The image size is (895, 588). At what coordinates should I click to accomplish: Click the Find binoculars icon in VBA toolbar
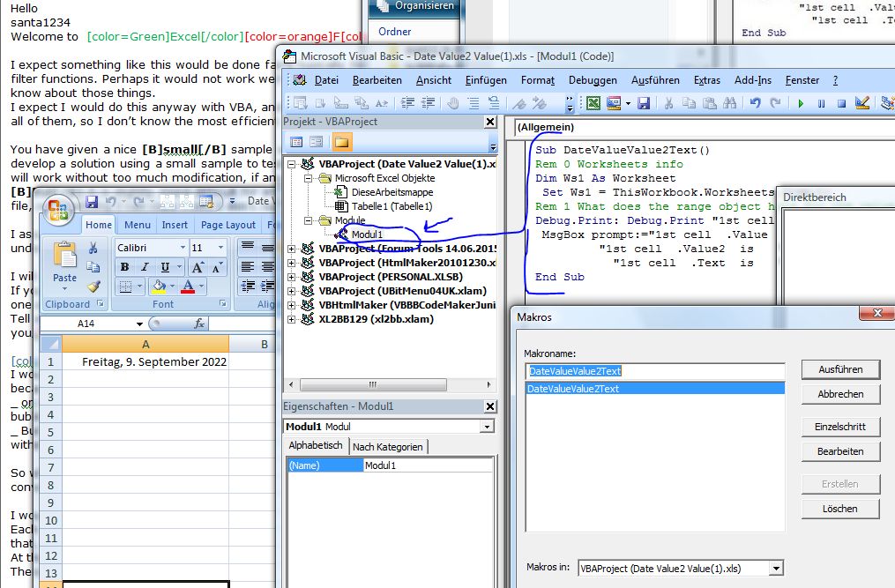pyautogui.click(x=729, y=103)
